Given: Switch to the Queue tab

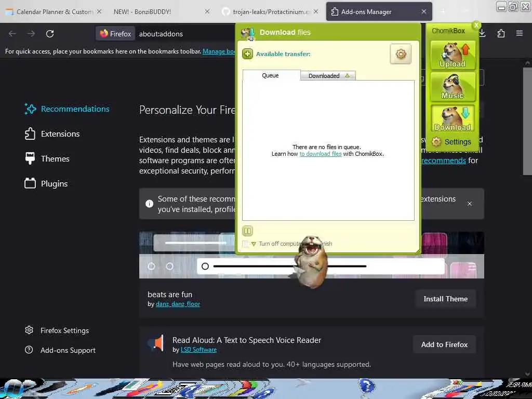Looking at the screenshot, I should tap(271, 75).
